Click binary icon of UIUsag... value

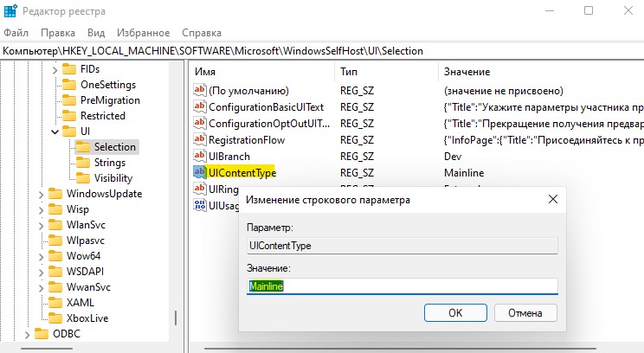pyautogui.click(x=200, y=205)
